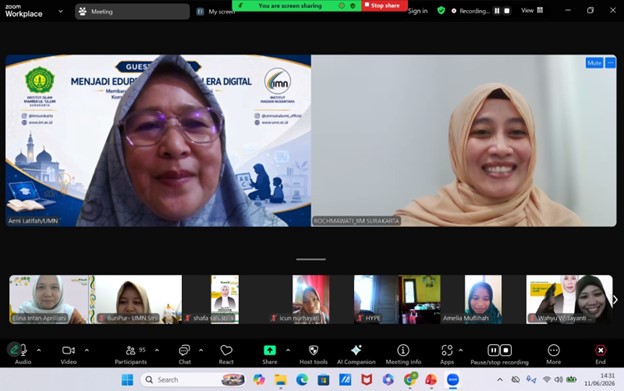This screenshot has height=391, width=624.
Task: Select Aeni Latifah/UMN's video tile
Action: [158, 140]
